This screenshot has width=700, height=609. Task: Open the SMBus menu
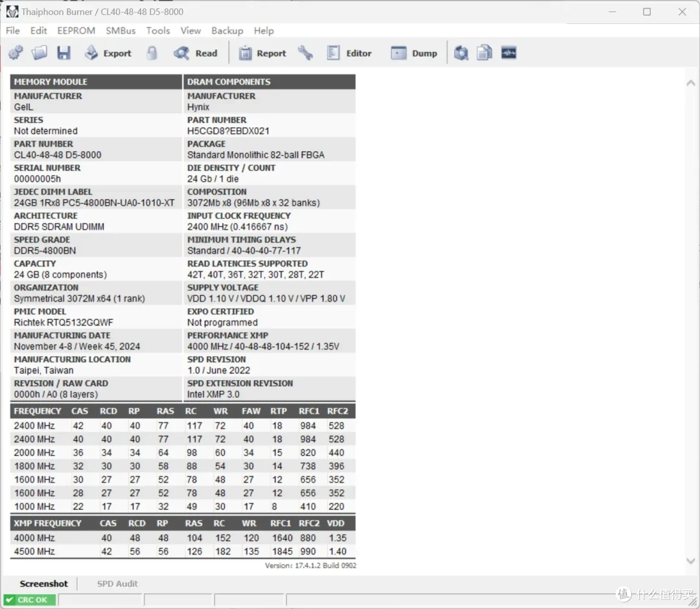pos(121,30)
